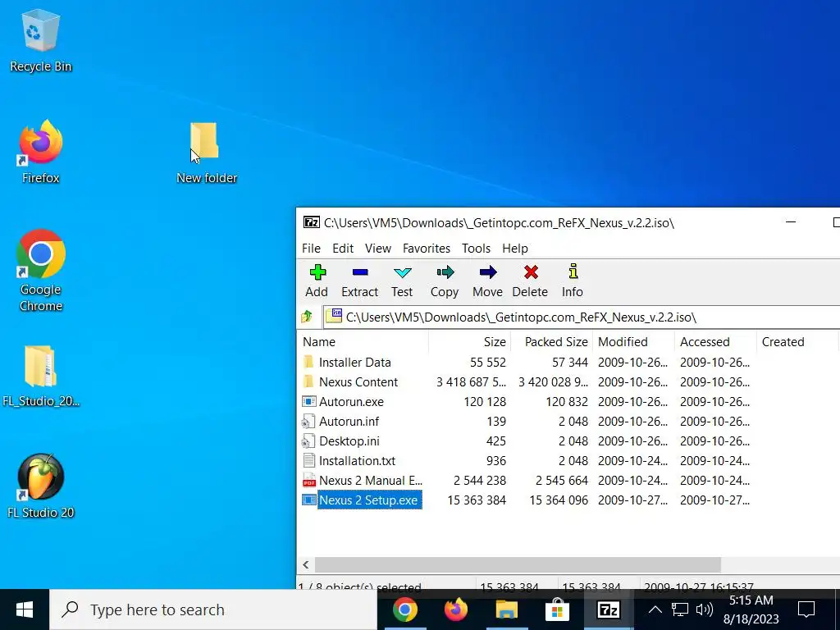
Task: Select the Nexus Content folder icon
Action: point(308,382)
